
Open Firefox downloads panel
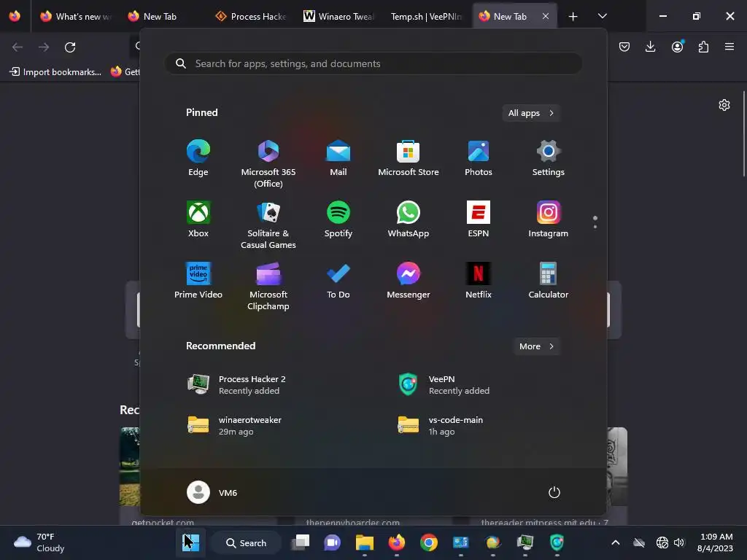[x=650, y=47]
